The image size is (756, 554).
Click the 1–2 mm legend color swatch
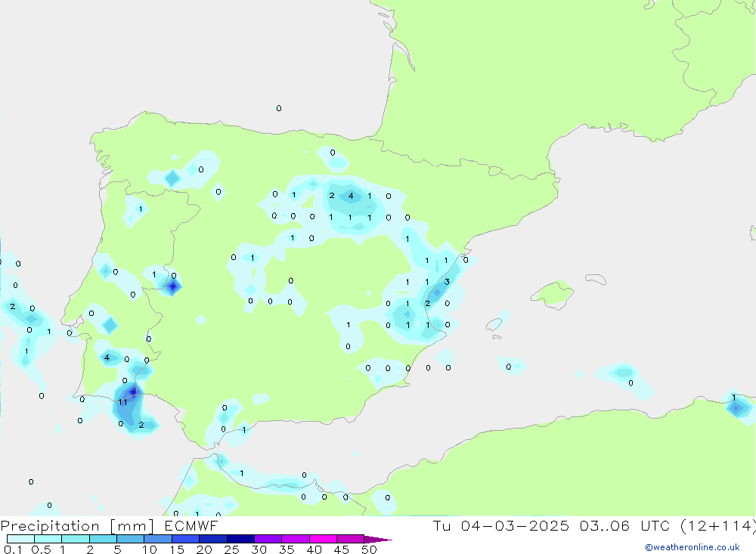click(76, 539)
